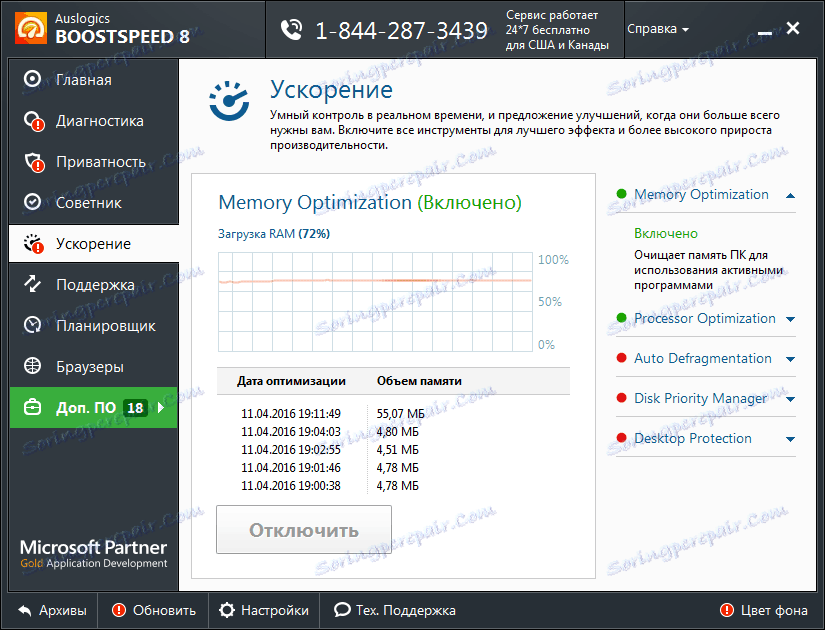Click the 55,07 МБ memory value

[x=400, y=414]
